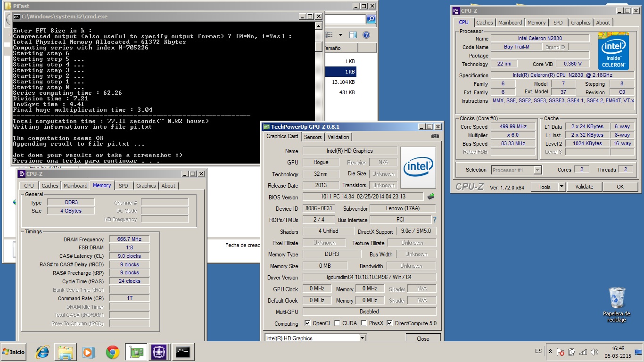Click the highlighted 1 KB file row

341,72
